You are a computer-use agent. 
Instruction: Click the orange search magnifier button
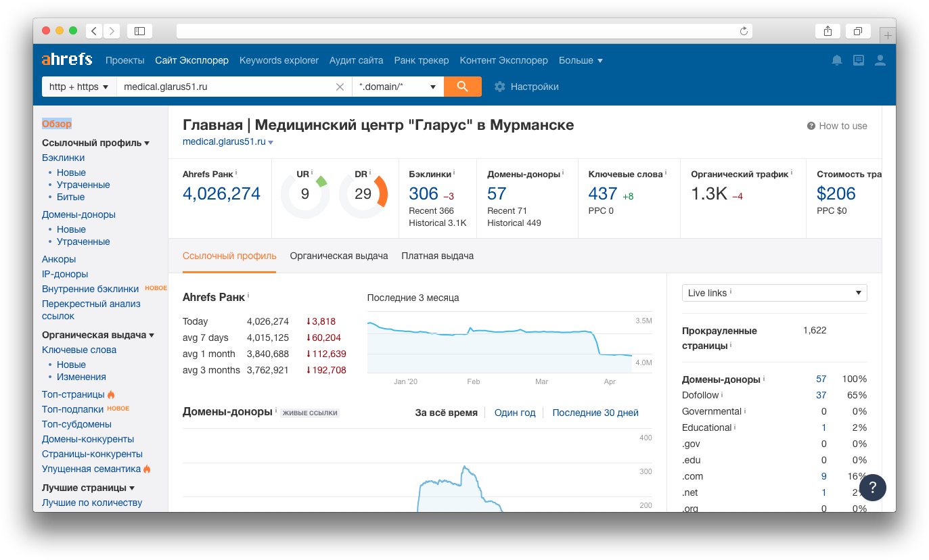pos(463,87)
